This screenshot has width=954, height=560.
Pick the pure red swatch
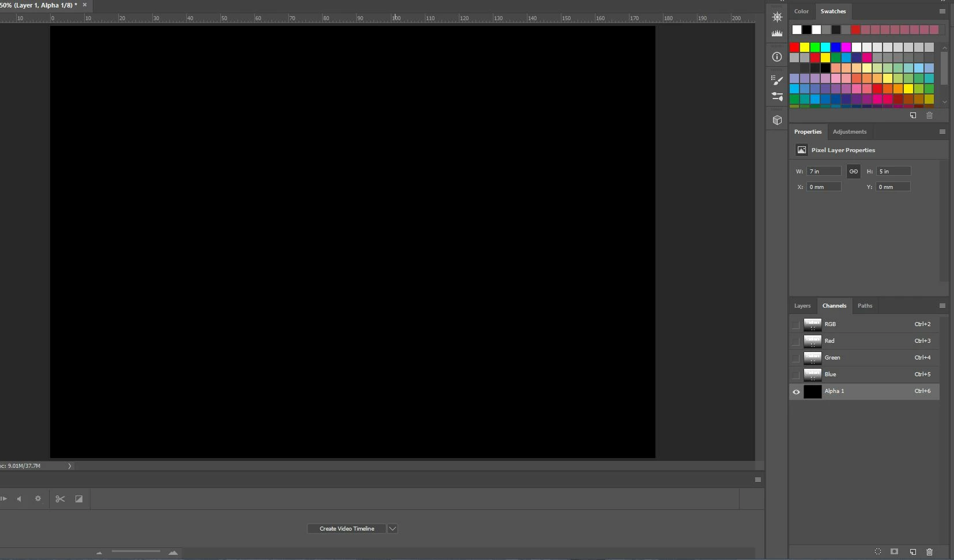point(794,47)
